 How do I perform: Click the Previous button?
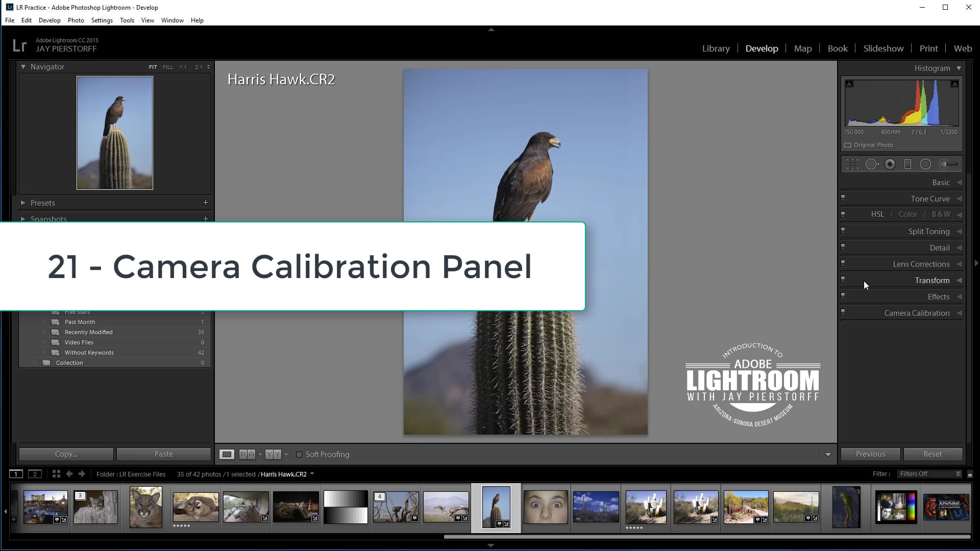point(870,454)
